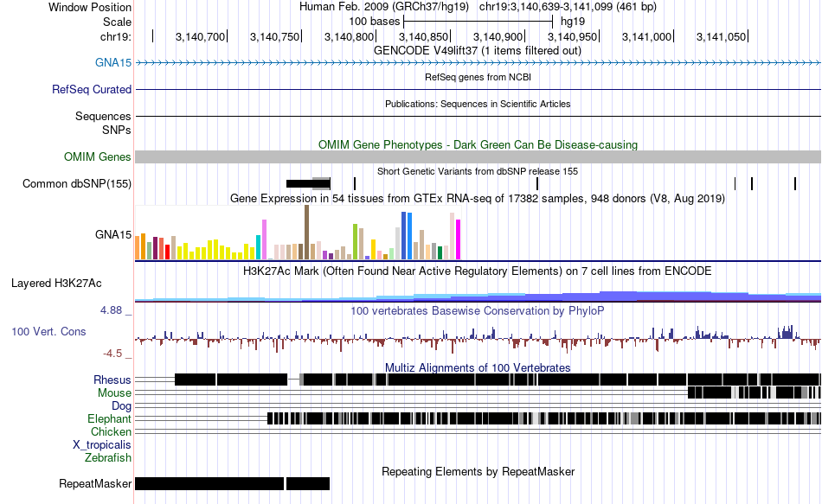
Task: Click the RefSeq Curated gene line
Action: click(x=478, y=90)
